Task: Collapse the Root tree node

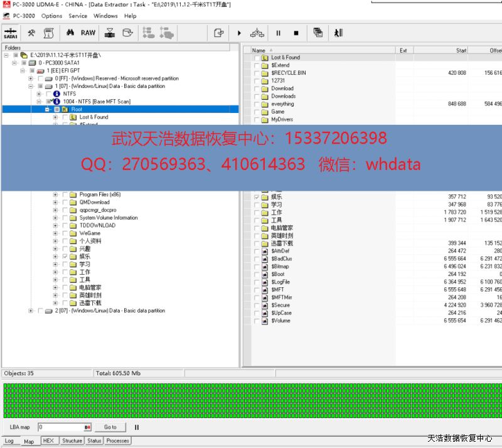Action: (47, 109)
